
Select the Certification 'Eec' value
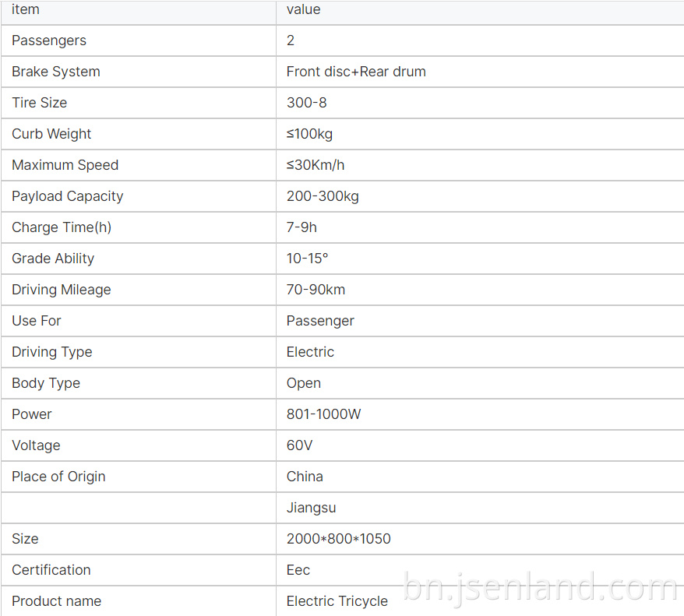click(x=298, y=570)
